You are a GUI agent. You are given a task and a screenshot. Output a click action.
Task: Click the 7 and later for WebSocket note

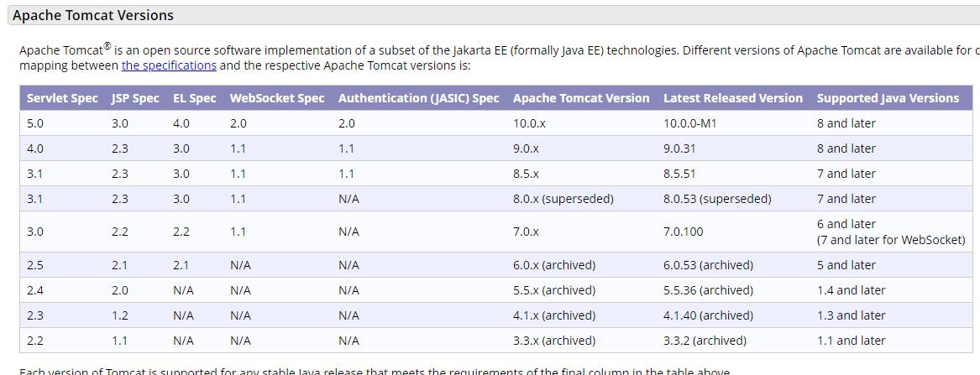(x=891, y=240)
